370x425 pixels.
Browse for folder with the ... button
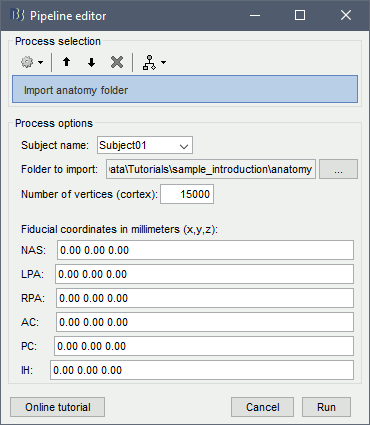(338, 169)
